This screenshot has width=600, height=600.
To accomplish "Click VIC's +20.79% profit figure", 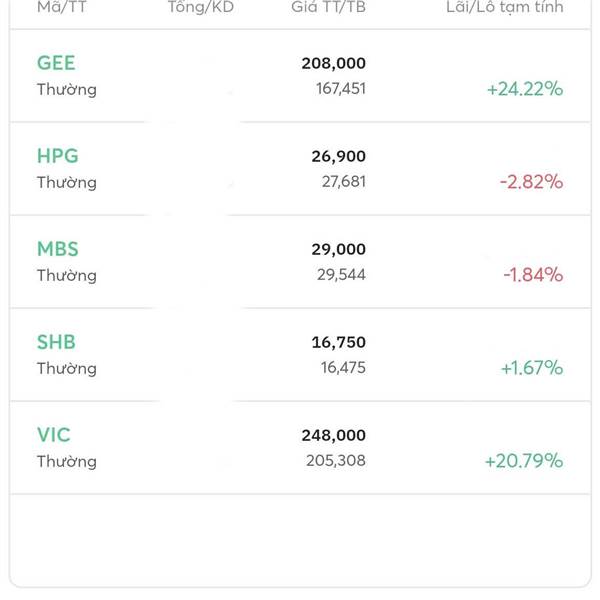I will (x=524, y=461).
